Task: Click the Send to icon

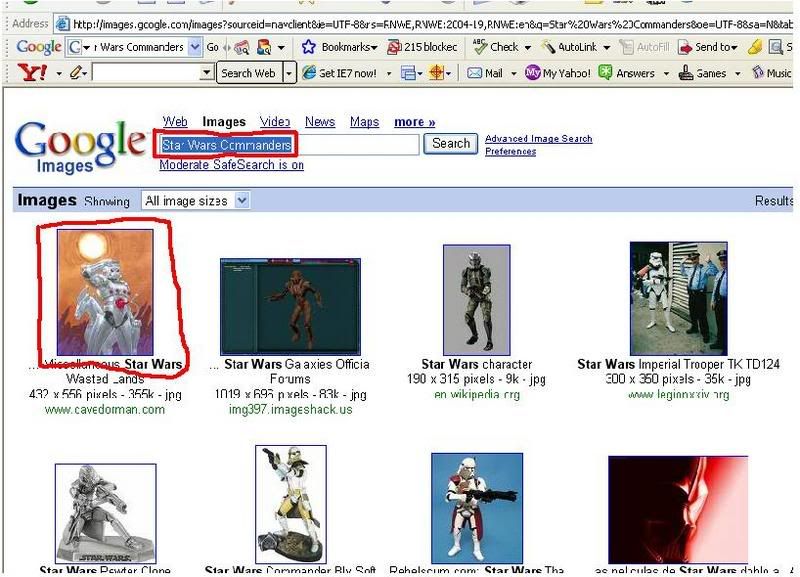Action: point(684,47)
